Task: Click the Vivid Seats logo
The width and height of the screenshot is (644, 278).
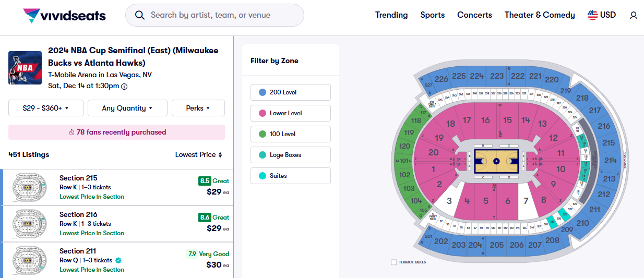Action: click(64, 16)
